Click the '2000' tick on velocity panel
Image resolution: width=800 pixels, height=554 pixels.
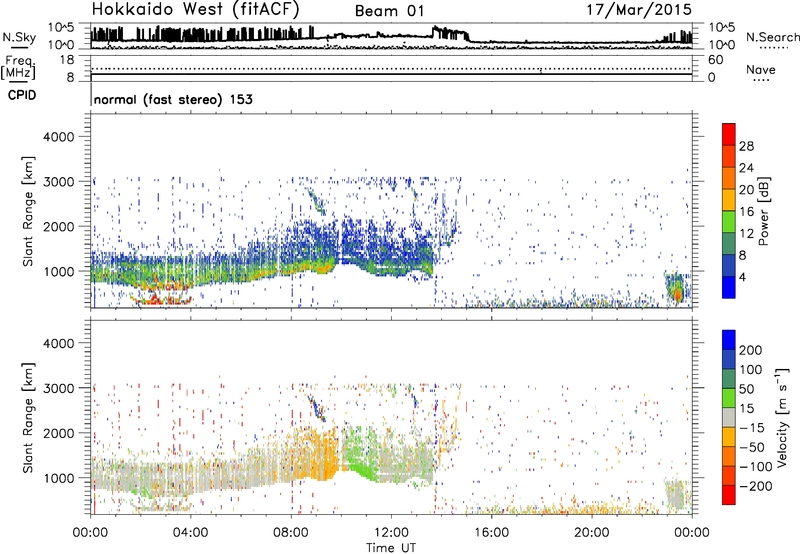(x=58, y=433)
